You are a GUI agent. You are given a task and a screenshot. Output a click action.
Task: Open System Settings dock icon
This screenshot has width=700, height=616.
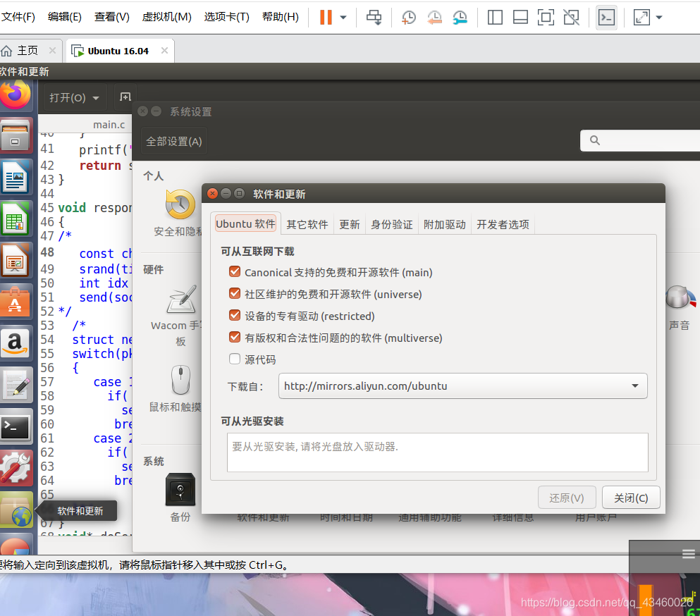(16, 468)
